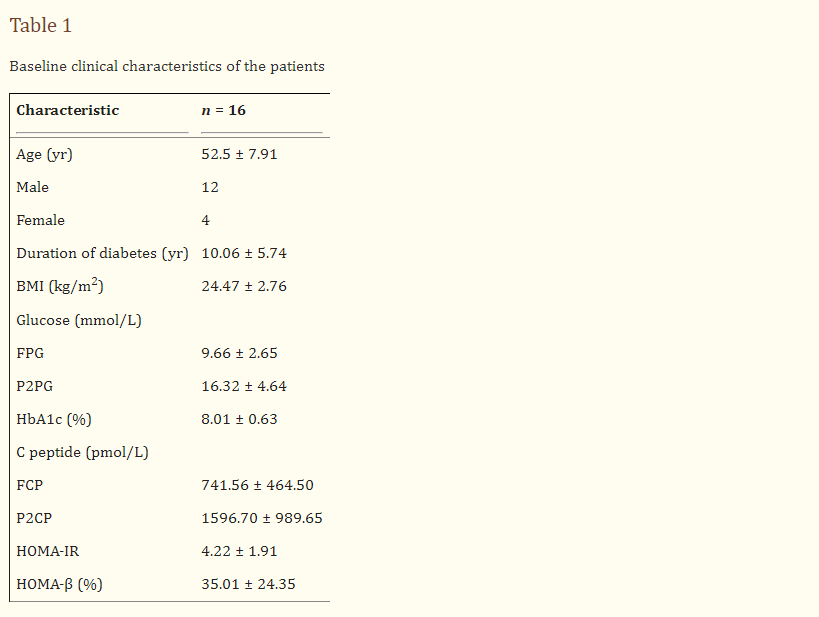Select the P2CP value 1596.70 ± 989.65

pyautogui.click(x=262, y=518)
